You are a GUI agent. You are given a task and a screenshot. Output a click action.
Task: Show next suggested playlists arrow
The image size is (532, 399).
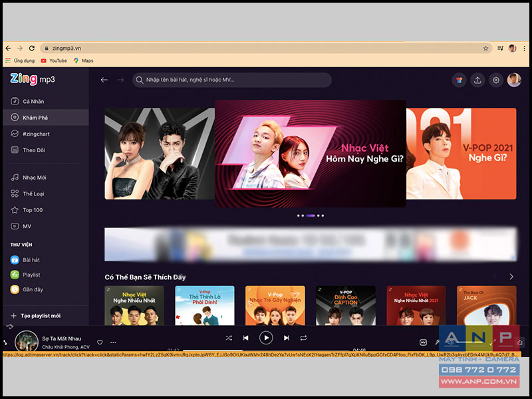click(511, 277)
